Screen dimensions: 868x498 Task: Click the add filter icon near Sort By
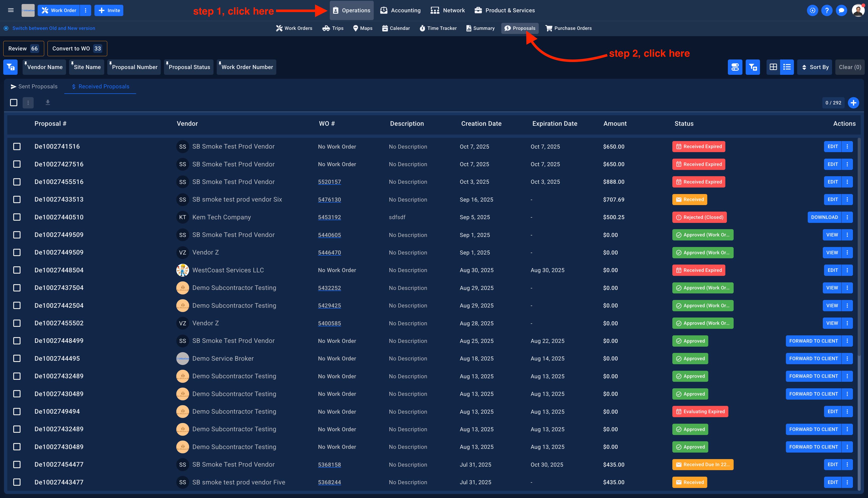point(753,67)
